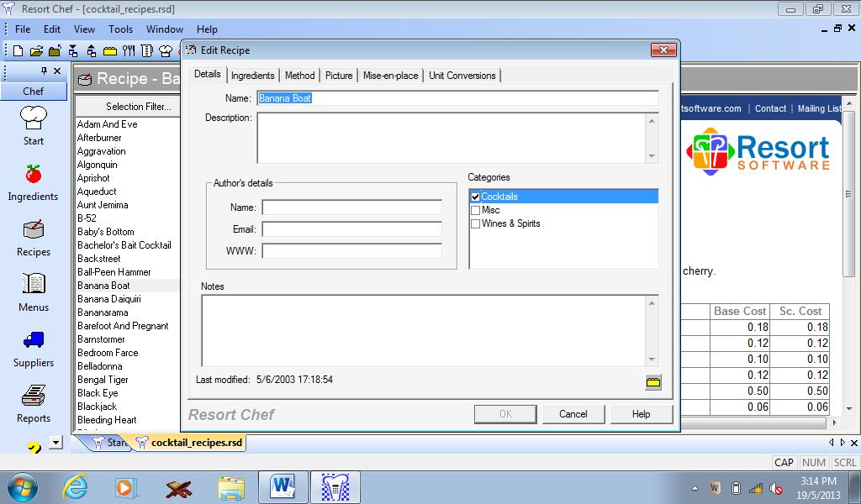The height and width of the screenshot is (504, 861).
Task: Close the Chef sidebar panel
Action: pyautogui.click(x=57, y=71)
